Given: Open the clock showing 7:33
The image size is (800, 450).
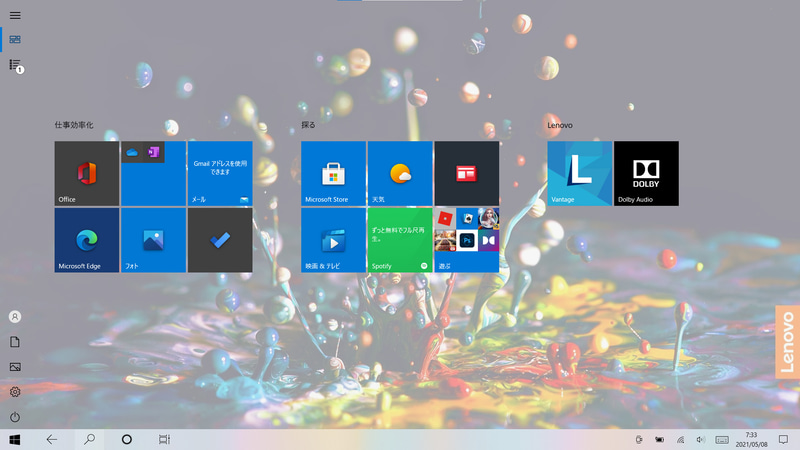Looking at the screenshot, I should coord(752,439).
